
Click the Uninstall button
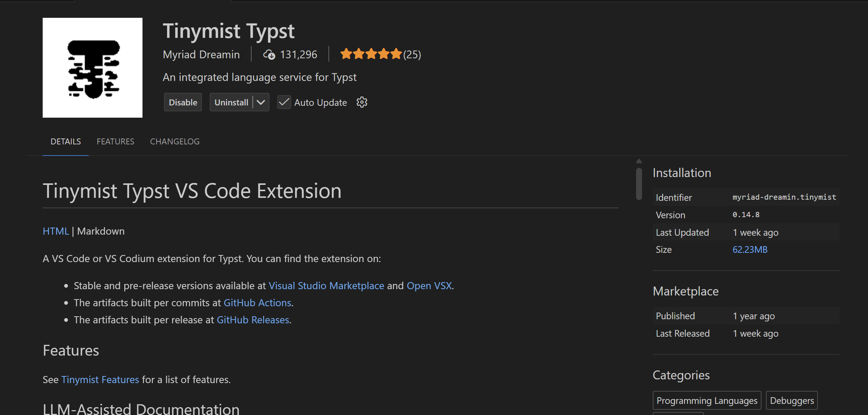point(231,102)
